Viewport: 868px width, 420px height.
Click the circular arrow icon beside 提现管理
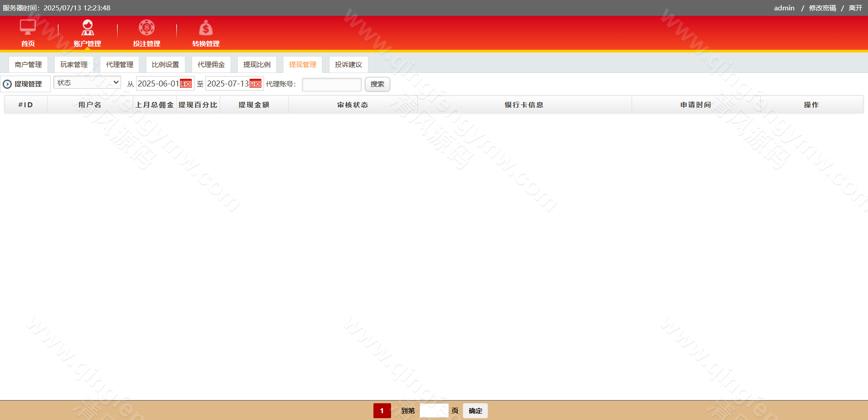tap(7, 84)
